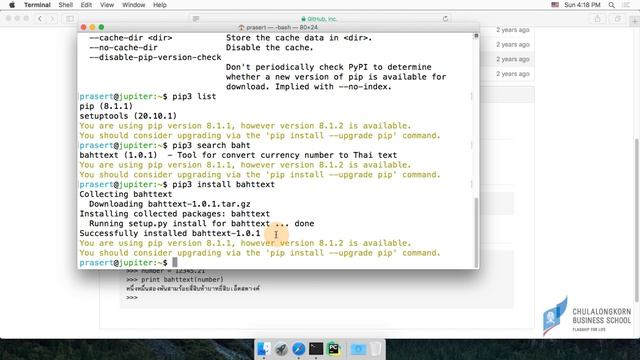Click 'Disable the cache.' description text
The height and width of the screenshot is (360, 640).
(x=269, y=47)
